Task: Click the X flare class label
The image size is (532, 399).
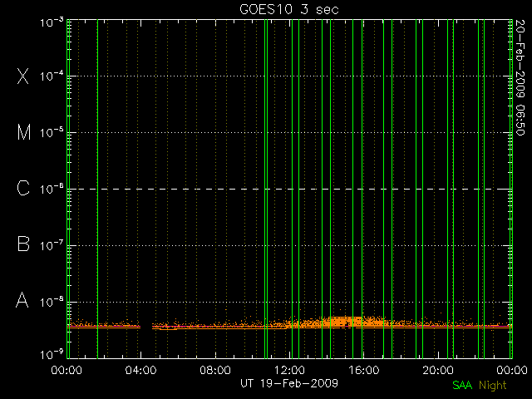Action: tap(23, 76)
